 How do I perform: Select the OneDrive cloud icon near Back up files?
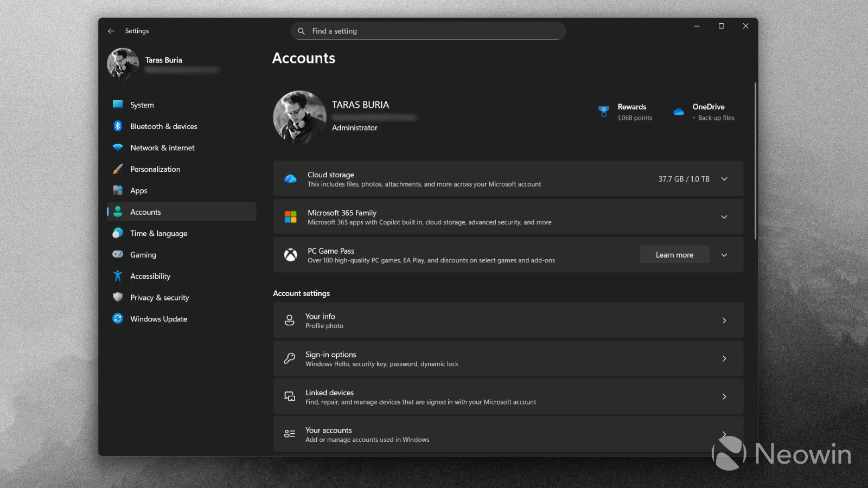tap(679, 111)
